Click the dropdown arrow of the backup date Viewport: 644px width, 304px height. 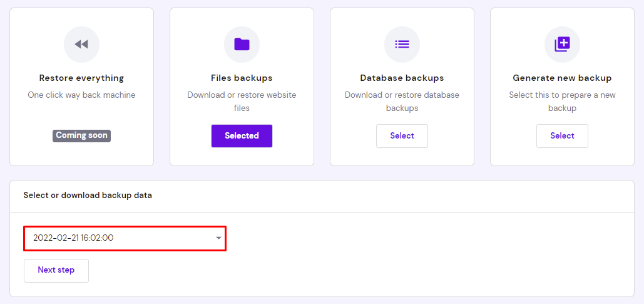tap(218, 238)
